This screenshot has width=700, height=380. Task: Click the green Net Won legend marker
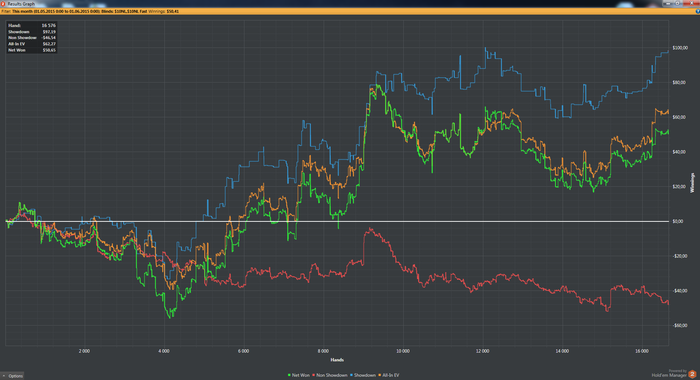pos(290,375)
